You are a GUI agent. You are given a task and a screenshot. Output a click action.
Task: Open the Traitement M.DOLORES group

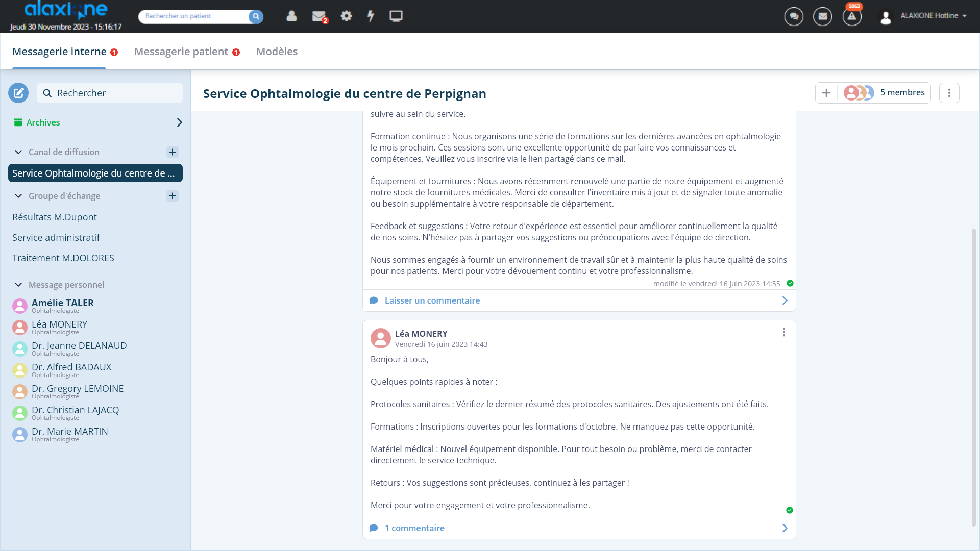63,258
